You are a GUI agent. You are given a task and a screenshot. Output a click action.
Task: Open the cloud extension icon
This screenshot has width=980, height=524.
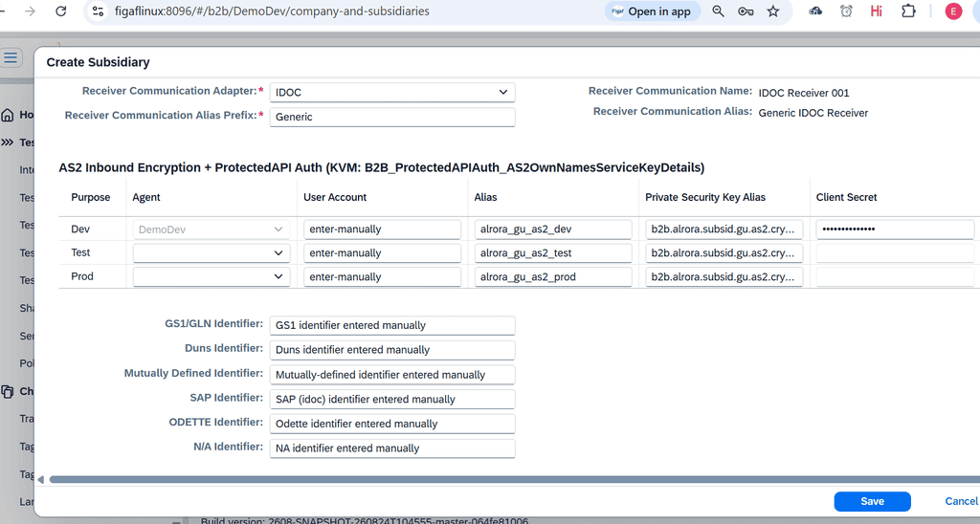(815, 11)
